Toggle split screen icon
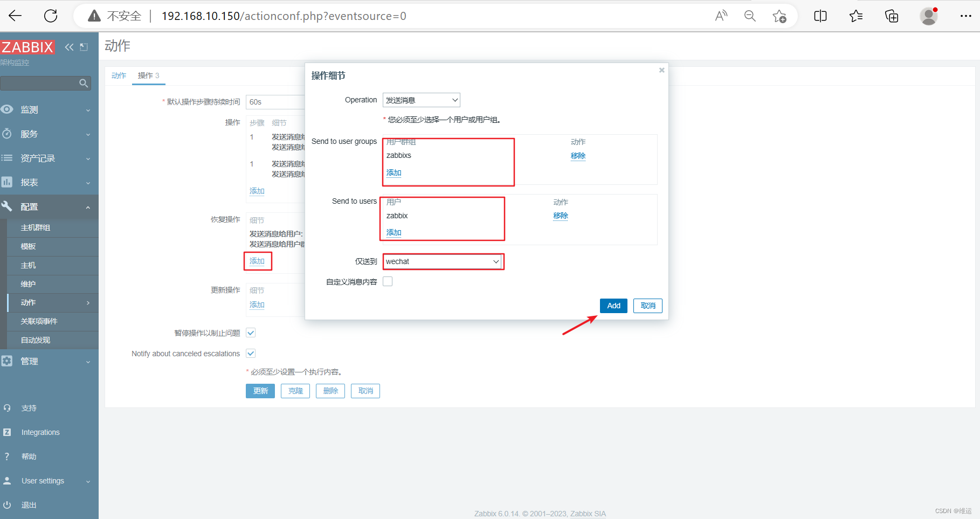Image resolution: width=980 pixels, height=519 pixels. (820, 16)
